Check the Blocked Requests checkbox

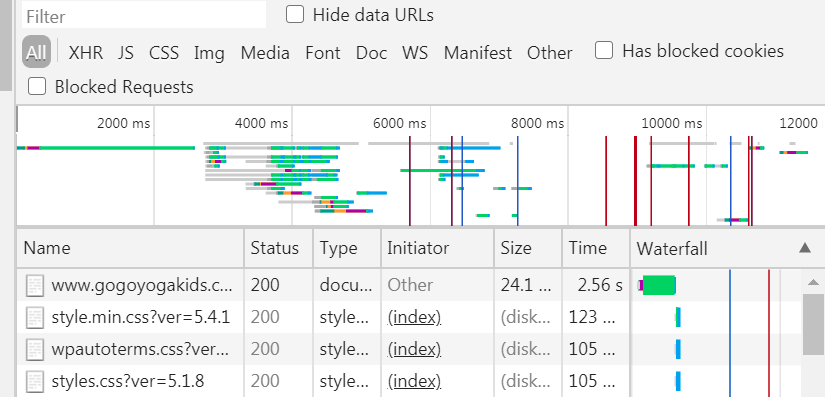[37, 86]
